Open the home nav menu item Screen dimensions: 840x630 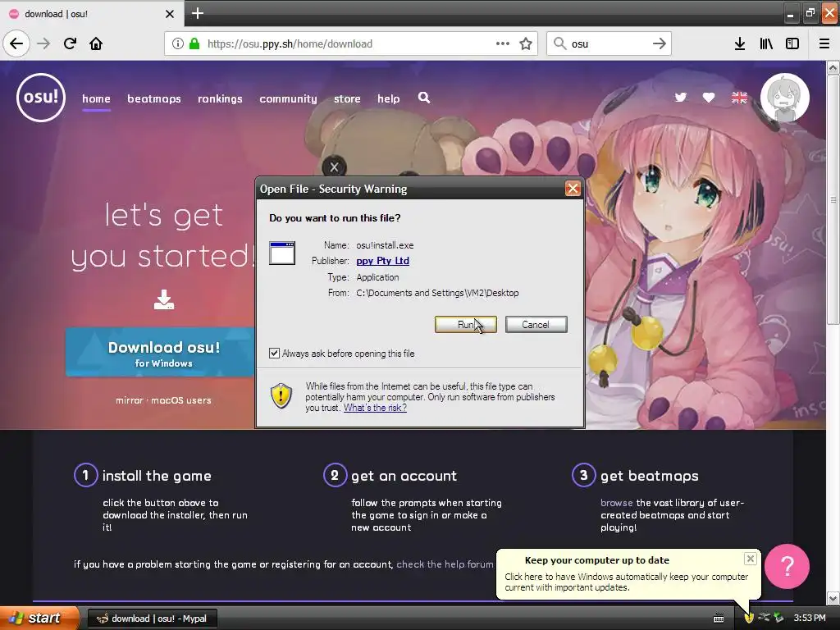[x=97, y=98]
